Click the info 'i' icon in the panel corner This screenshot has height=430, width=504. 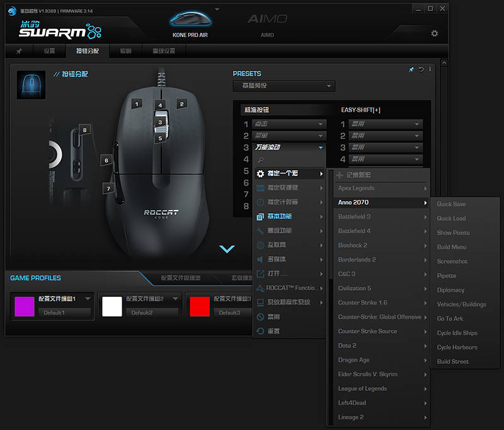point(430,69)
